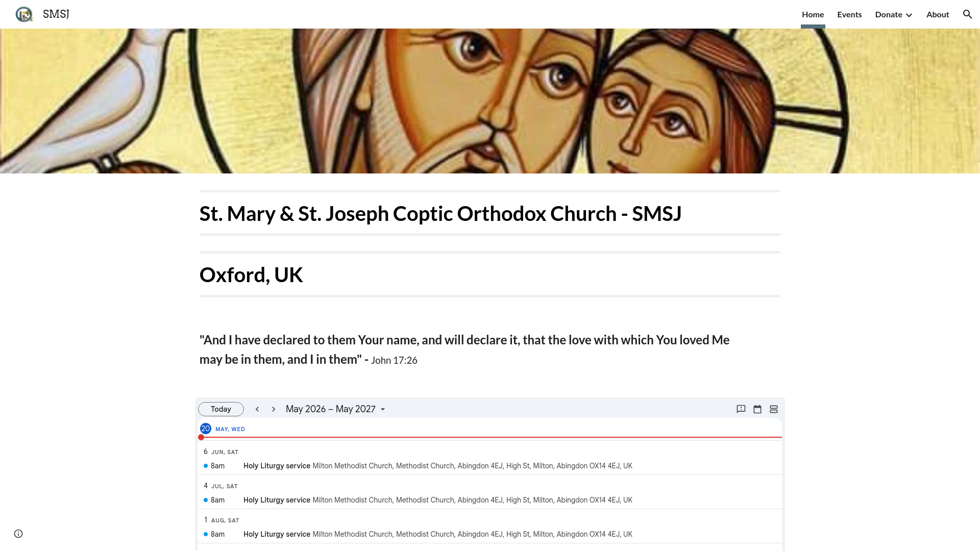Screen dimensions: 980x551
Task: Open the May 2026 – May 2027 date range dropdown
Action: tap(335, 409)
